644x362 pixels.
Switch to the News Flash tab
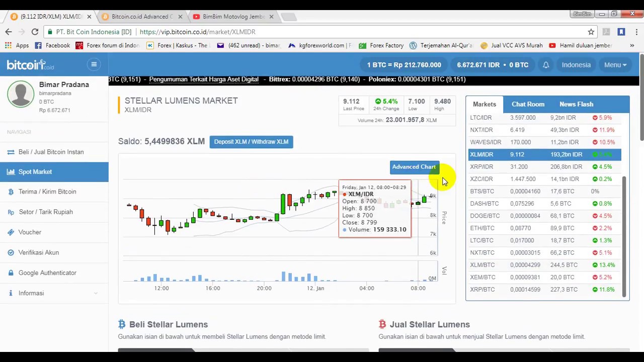pyautogui.click(x=576, y=104)
